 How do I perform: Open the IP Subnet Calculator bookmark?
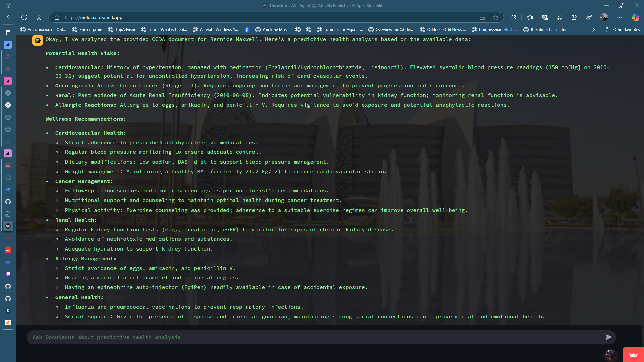pos(545,30)
